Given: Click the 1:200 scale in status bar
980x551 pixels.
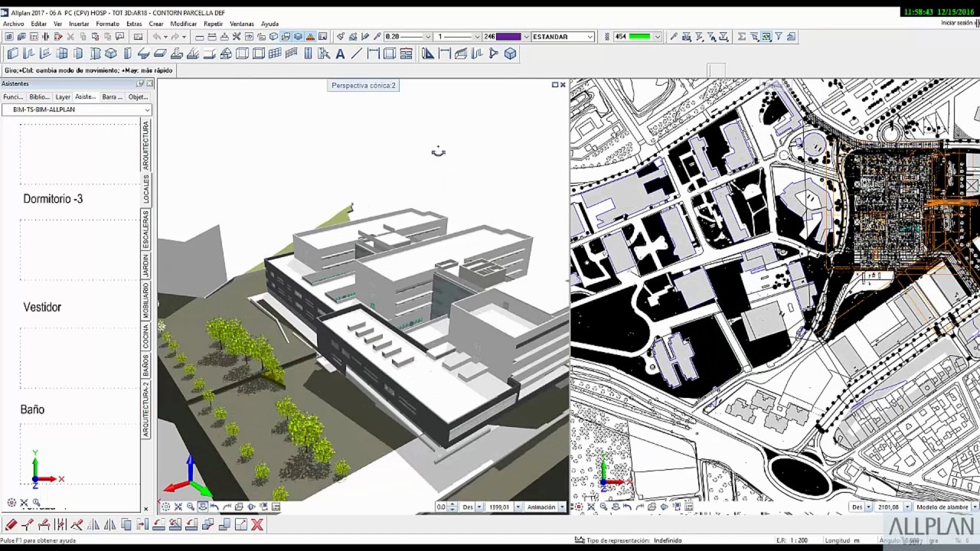Looking at the screenshot, I should pos(799,540).
